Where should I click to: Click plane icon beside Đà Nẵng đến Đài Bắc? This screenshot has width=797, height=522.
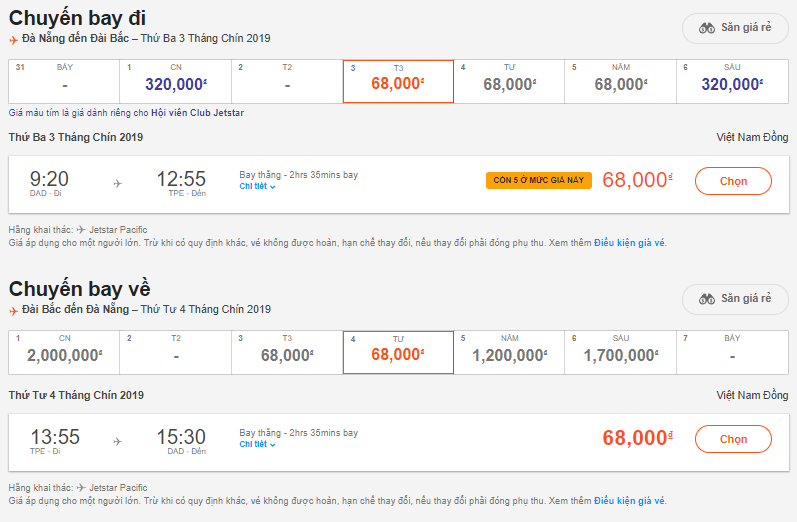click(x=13, y=40)
